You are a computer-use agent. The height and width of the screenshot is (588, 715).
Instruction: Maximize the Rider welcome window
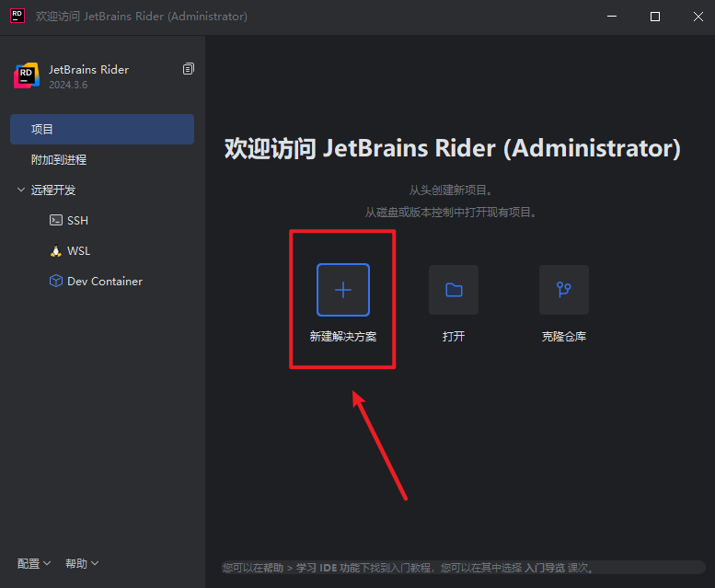click(x=655, y=17)
